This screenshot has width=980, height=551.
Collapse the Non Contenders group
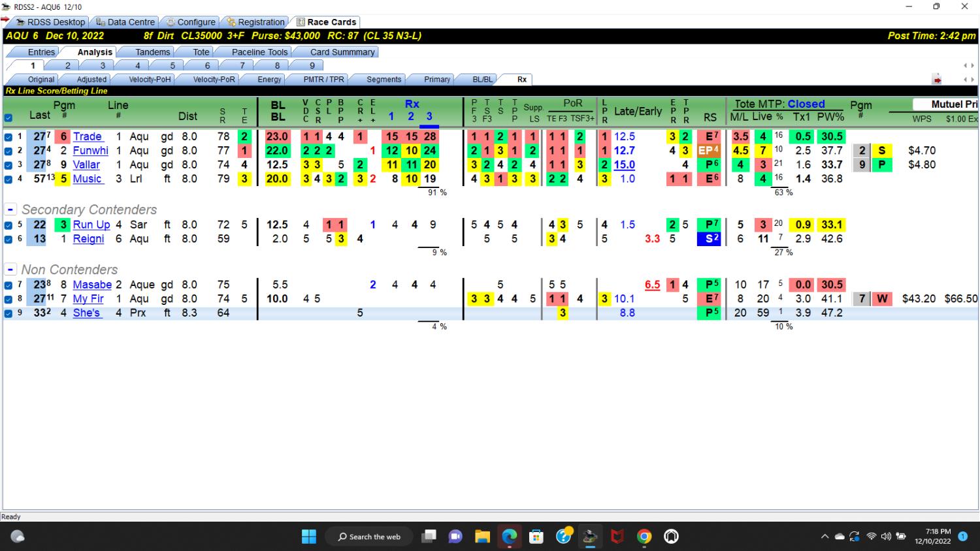(x=10, y=270)
